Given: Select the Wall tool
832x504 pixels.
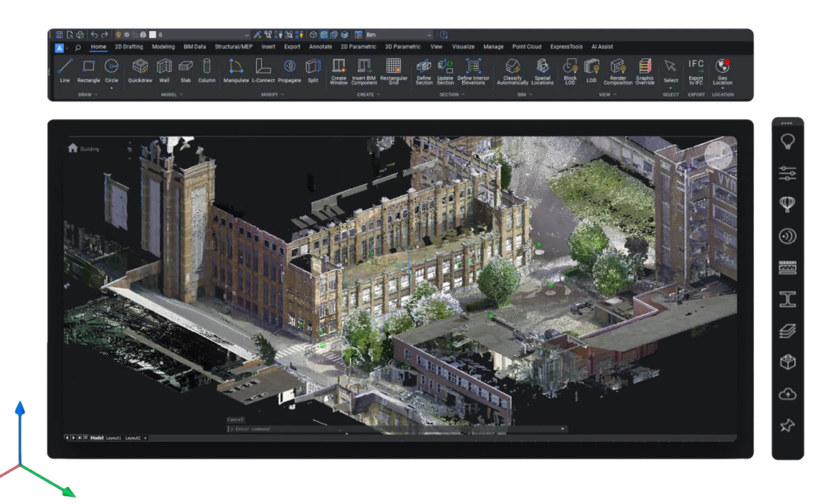Looking at the screenshot, I should 163,69.
